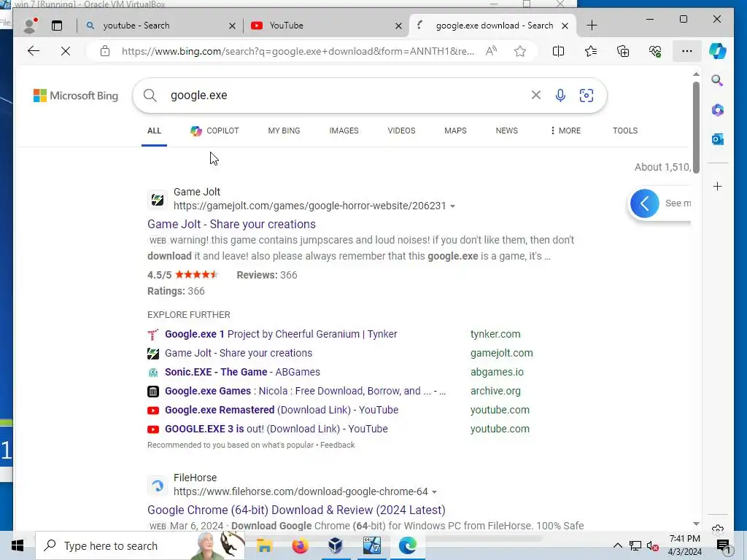Show hidden system tray icons
This screenshot has height=560, width=747.
tap(617, 545)
